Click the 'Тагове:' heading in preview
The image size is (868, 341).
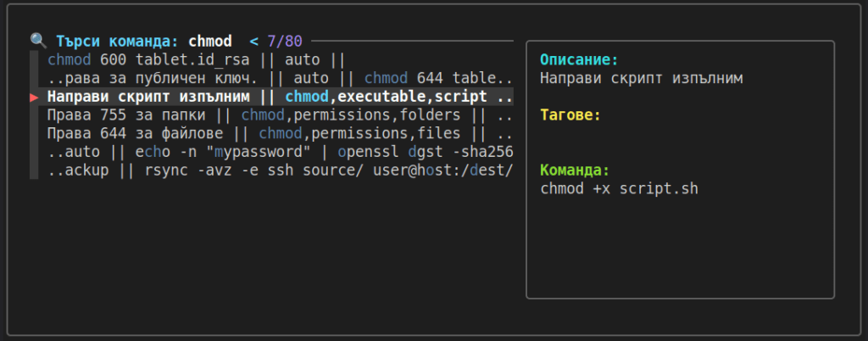pos(570,115)
